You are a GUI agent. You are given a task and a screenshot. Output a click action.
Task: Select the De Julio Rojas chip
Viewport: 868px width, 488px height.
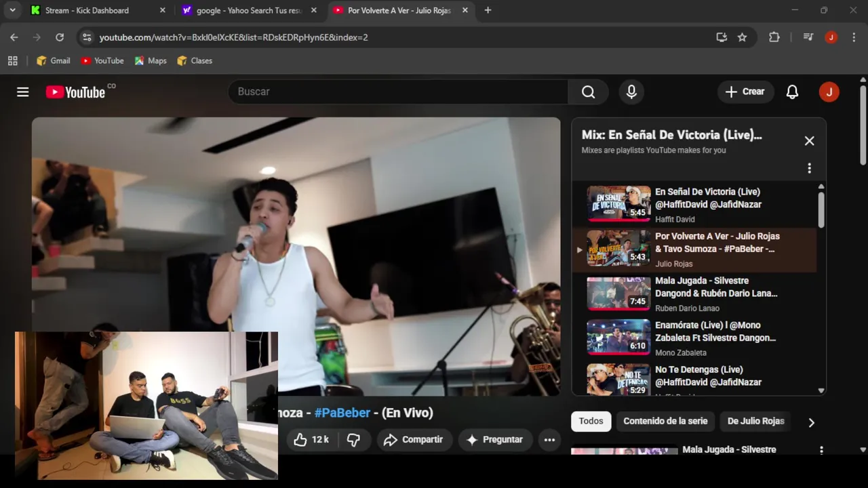pos(755,421)
